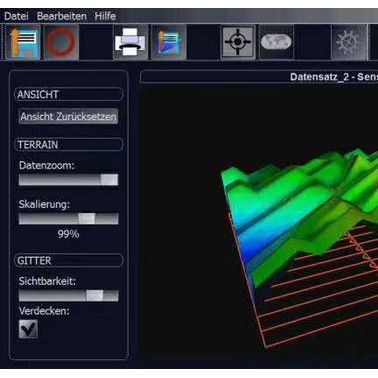Open the Datei menu

click(x=16, y=16)
